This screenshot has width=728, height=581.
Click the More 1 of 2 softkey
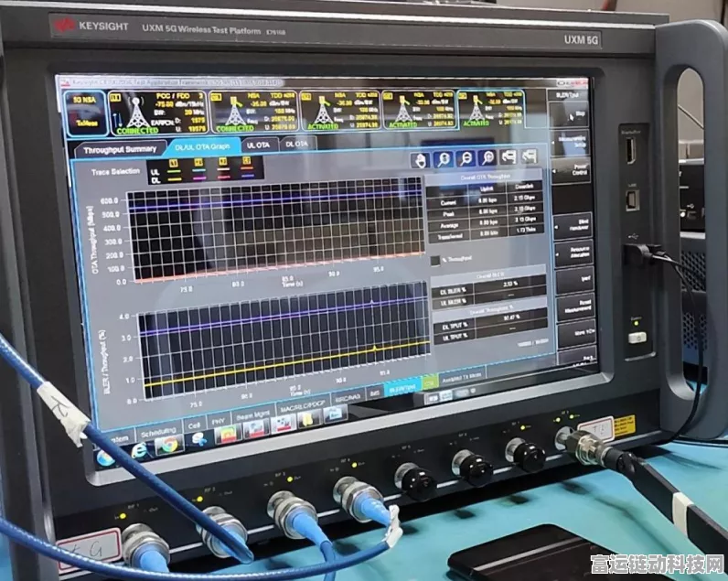pos(578,333)
